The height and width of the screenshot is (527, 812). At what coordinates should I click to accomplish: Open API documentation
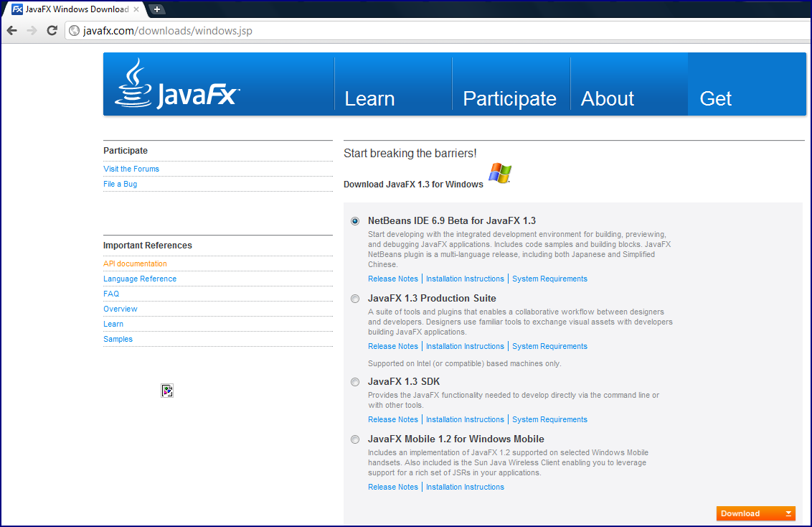135,263
